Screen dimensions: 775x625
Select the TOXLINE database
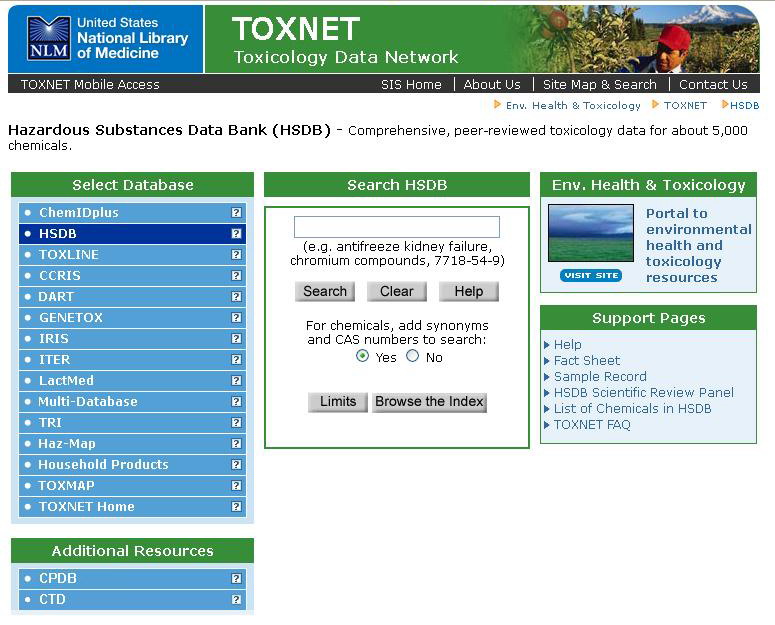[132, 254]
